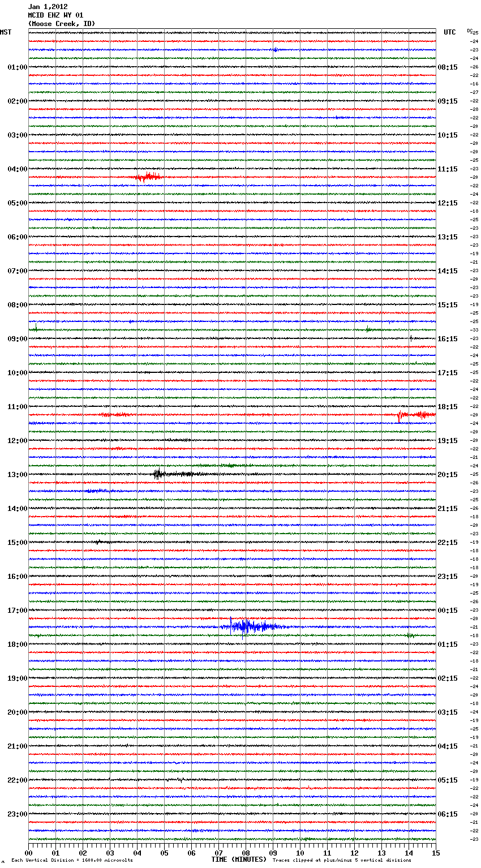
Task: Click the 06:15 UTC time label
Action: (448, 814)
